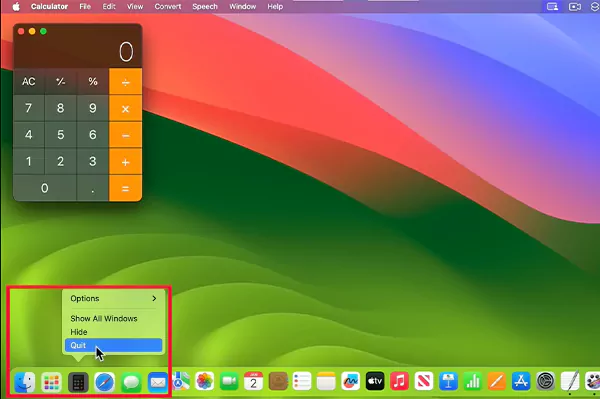
Task: Tap the minus operator key
Action: tap(126, 135)
